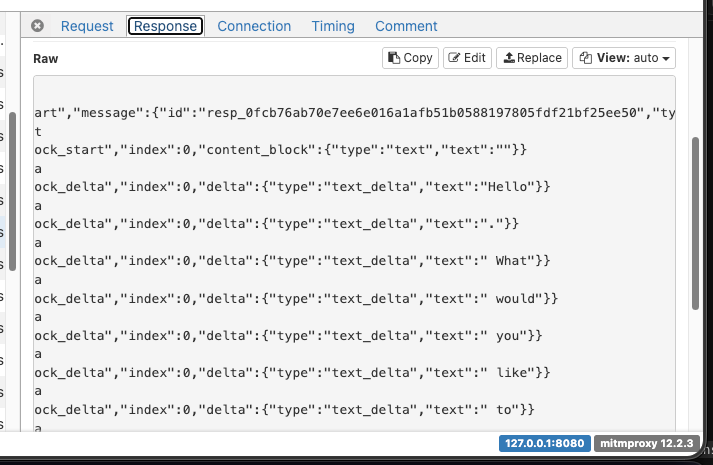Select the highlighted flow row in the list
The image size is (713, 465).
[2, 232]
